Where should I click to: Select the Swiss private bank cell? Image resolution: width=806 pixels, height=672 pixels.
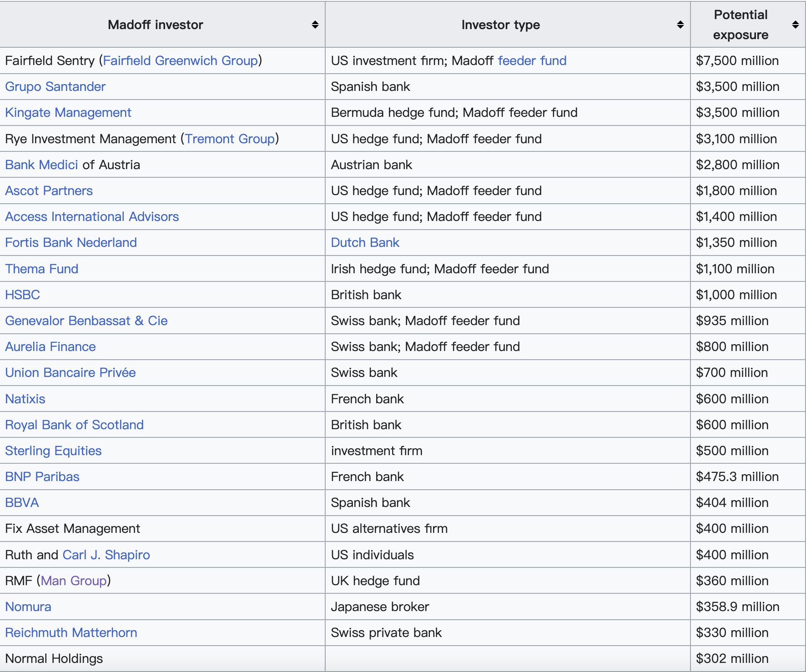(x=508, y=632)
